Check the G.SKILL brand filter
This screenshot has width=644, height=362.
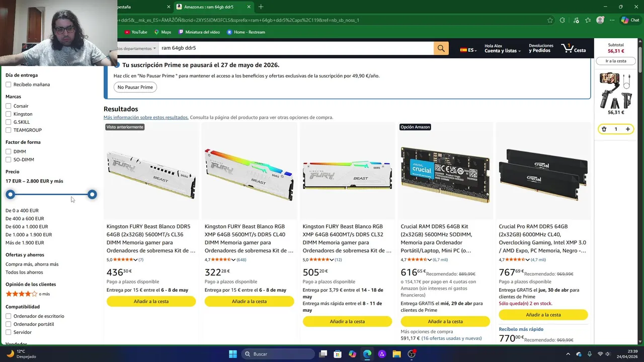tap(9, 122)
